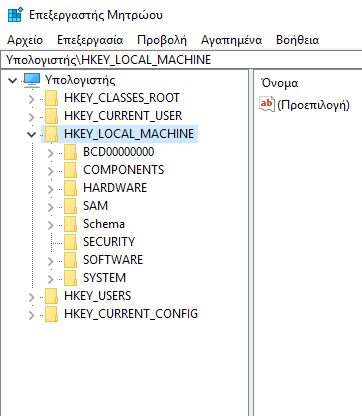Click the Schema folder icon
This screenshot has height=416, width=362.
tap(70, 224)
